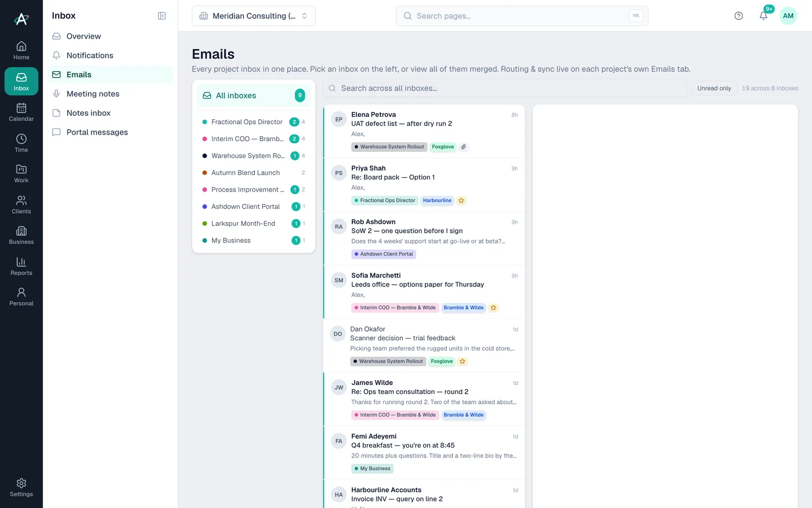Open Rob Ashdown's SoW 2 email

tap(424, 238)
